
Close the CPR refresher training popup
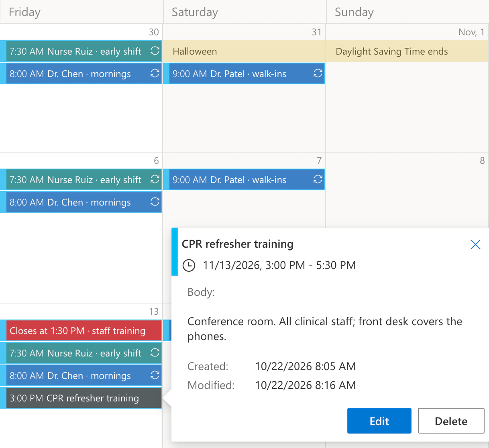pos(475,244)
